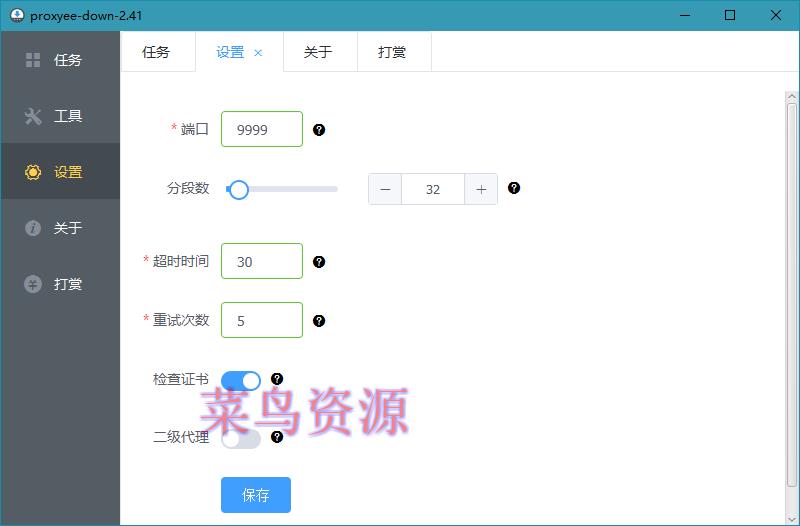This screenshot has height=526, width=800.
Task: Enable the 二级代理 switch
Action: click(x=241, y=439)
